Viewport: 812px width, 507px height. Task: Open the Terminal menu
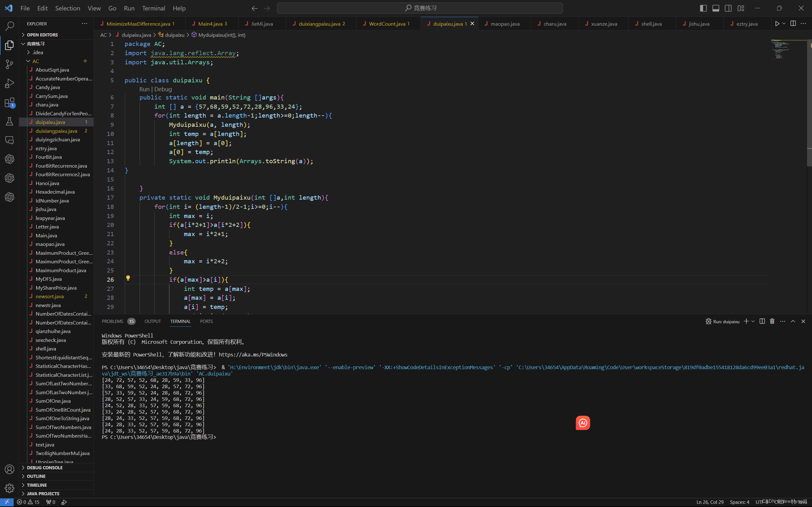click(153, 8)
